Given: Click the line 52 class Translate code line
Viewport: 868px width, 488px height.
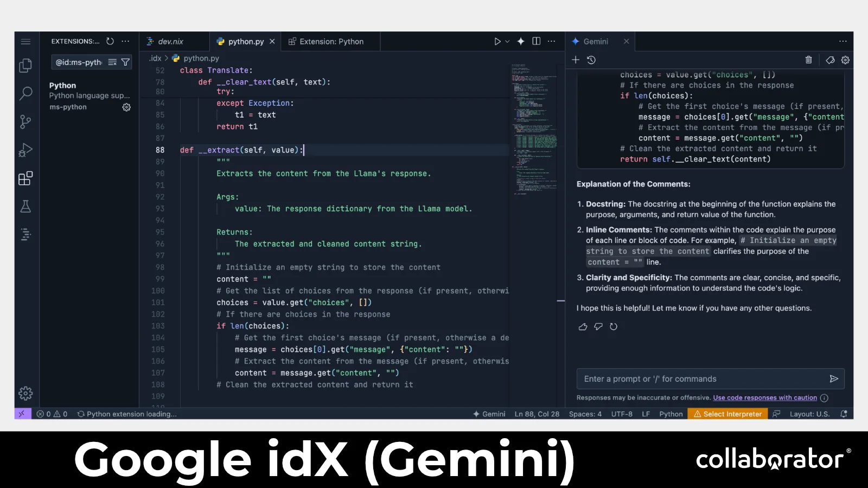Looking at the screenshot, I should (216, 70).
